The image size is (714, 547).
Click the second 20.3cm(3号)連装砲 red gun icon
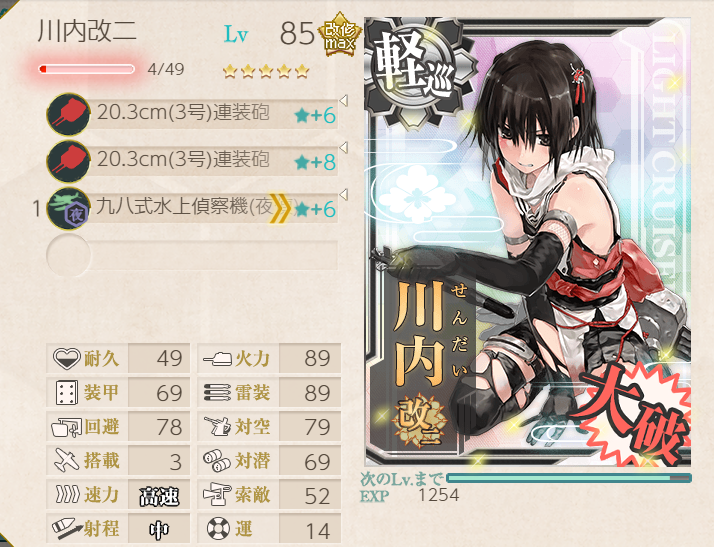(68, 162)
